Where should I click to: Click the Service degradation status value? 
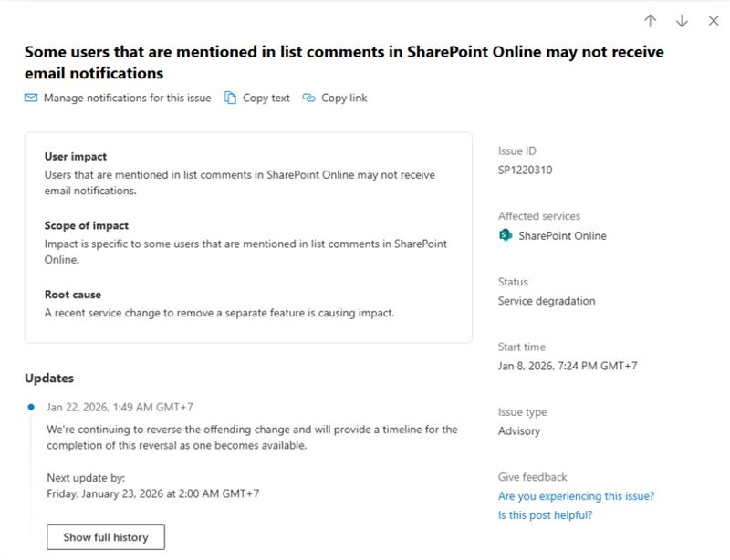click(547, 301)
